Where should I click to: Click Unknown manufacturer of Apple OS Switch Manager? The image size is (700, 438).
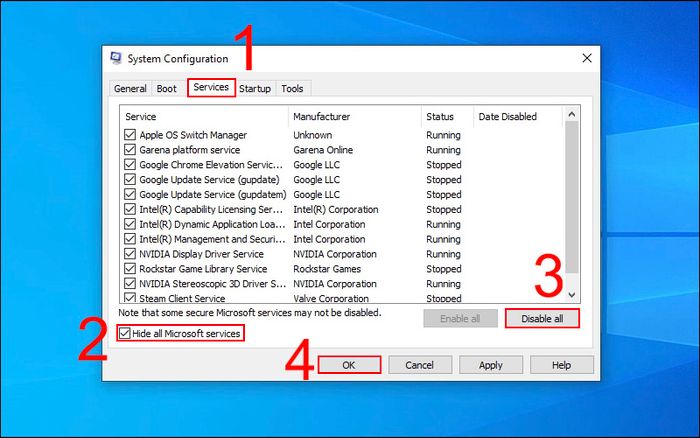pos(312,135)
